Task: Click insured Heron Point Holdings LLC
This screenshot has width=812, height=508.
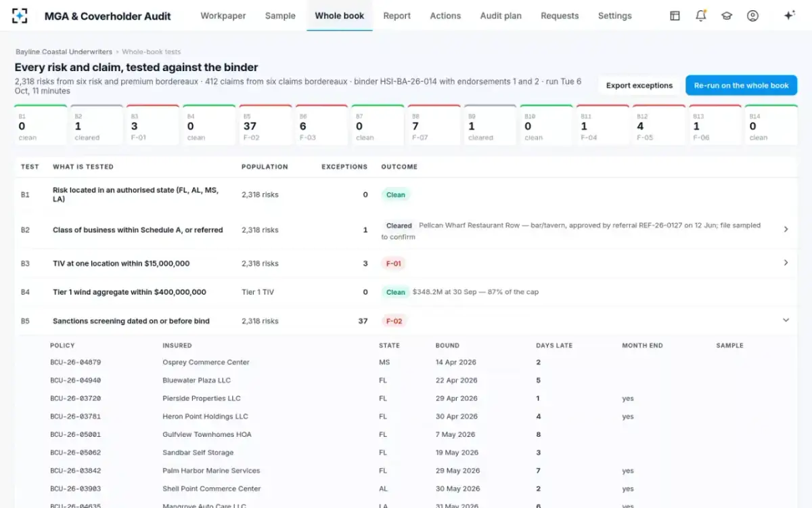Action: [x=205, y=417]
